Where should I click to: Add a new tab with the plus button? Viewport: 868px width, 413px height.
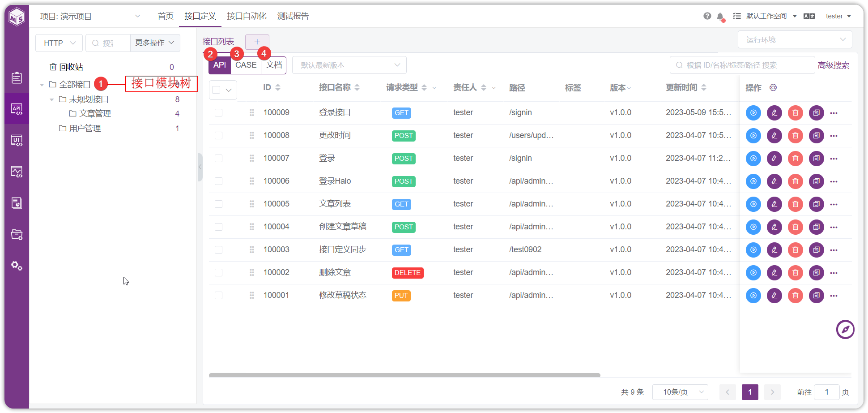pyautogui.click(x=257, y=42)
